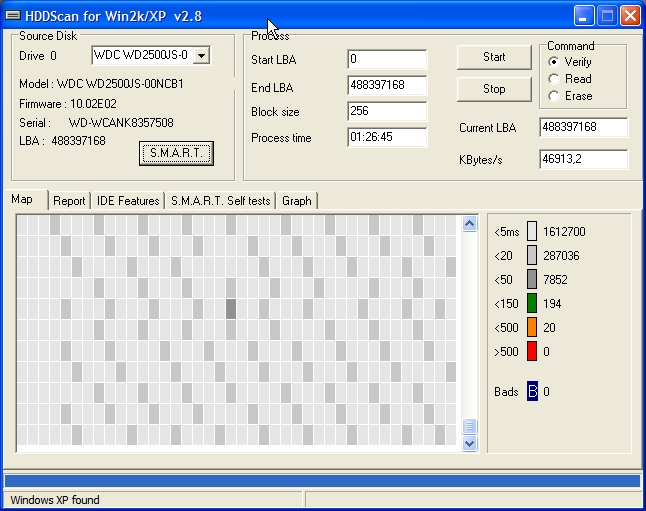Click the Source Disk LBA: 488397168 text
646x511 pixels.
coord(62,141)
